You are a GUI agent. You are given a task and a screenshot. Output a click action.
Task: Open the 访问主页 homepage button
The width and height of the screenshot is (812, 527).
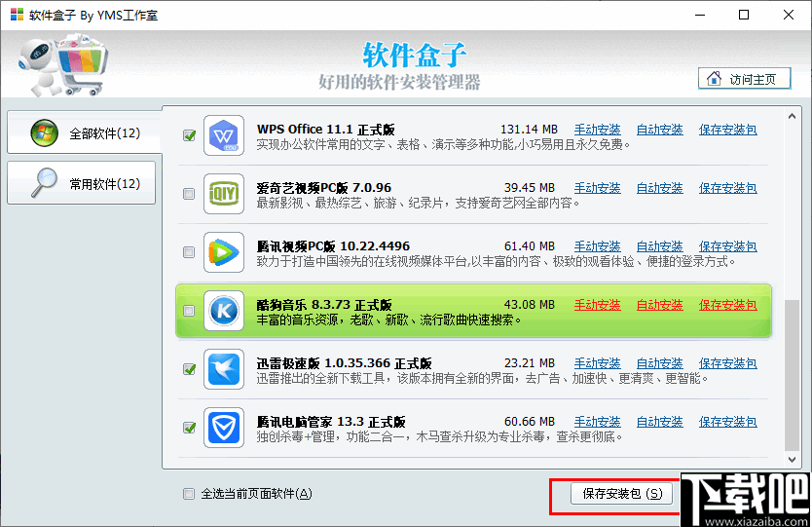click(744, 78)
